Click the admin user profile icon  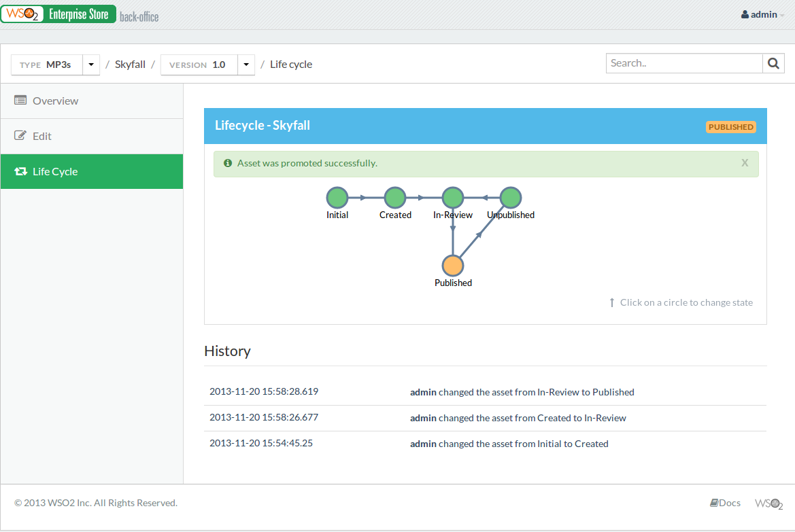743,14
